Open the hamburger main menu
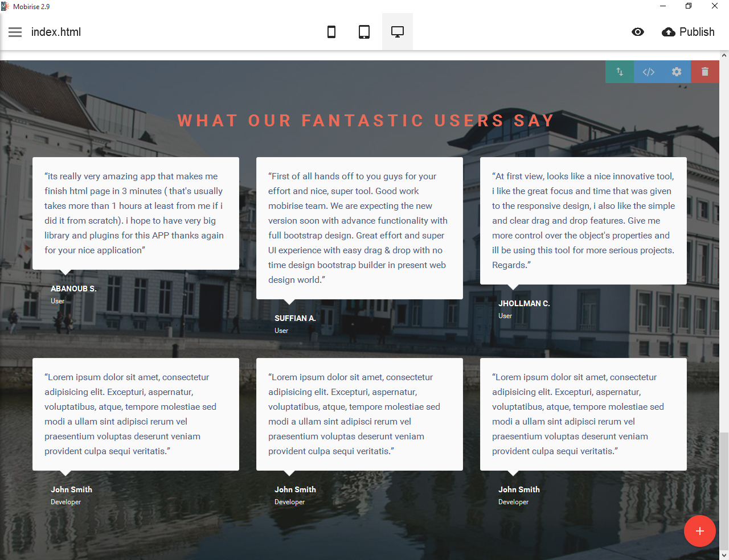 [x=15, y=32]
